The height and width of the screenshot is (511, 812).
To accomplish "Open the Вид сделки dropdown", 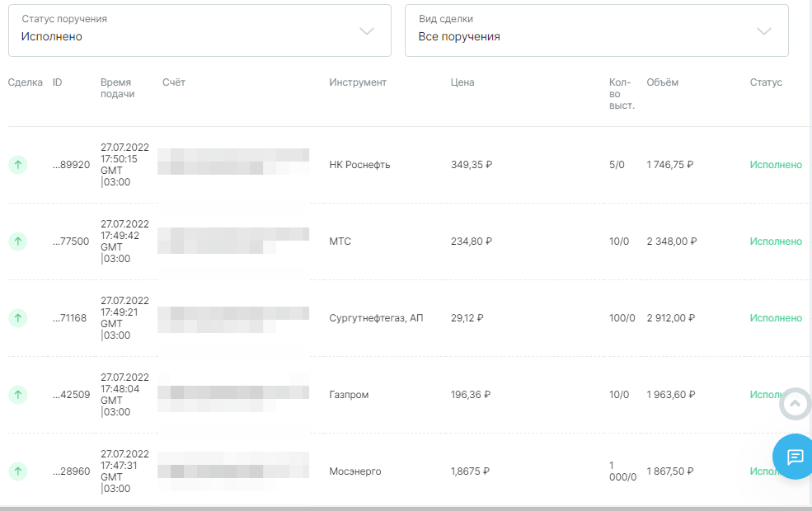I will [x=597, y=30].
